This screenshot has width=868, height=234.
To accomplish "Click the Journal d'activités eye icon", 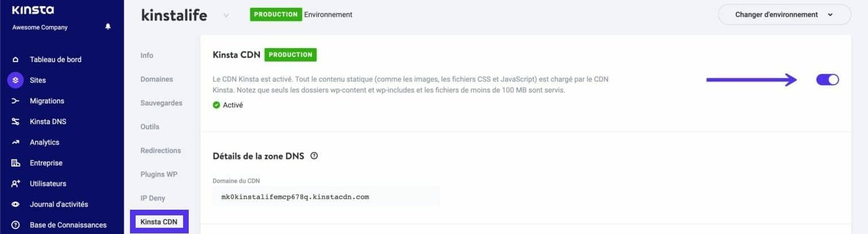I will pyautogui.click(x=15, y=205).
